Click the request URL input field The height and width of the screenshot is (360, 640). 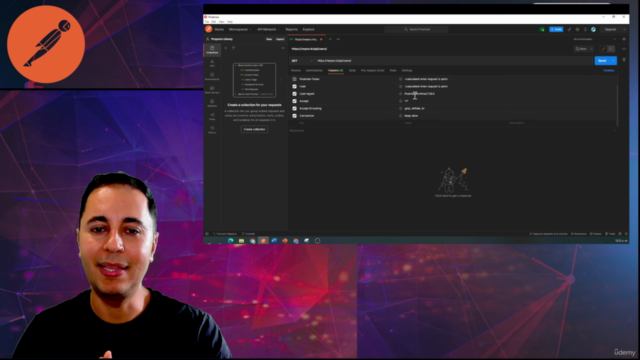click(454, 60)
